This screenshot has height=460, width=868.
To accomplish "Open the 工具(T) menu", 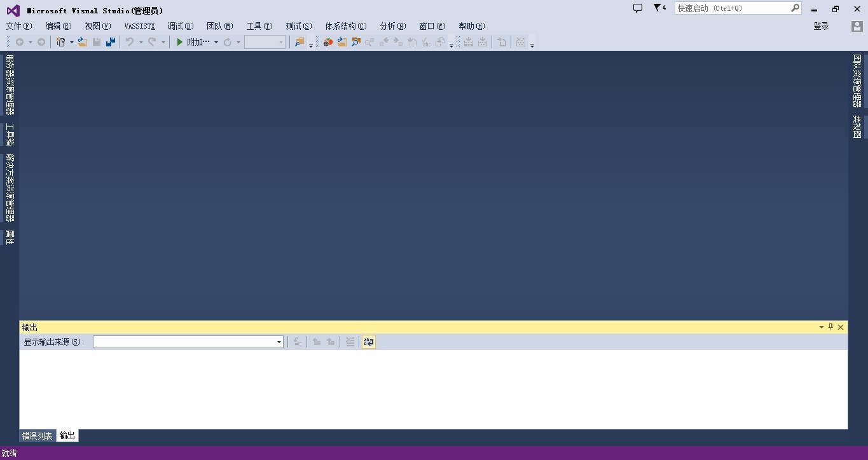I will coord(259,26).
